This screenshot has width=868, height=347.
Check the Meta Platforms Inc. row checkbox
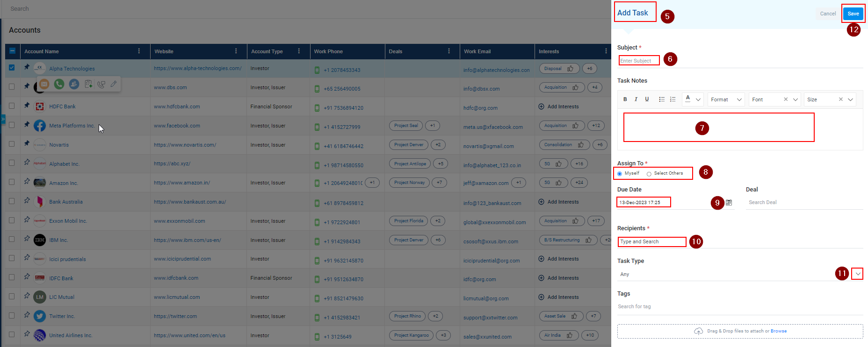coord(12,125)
